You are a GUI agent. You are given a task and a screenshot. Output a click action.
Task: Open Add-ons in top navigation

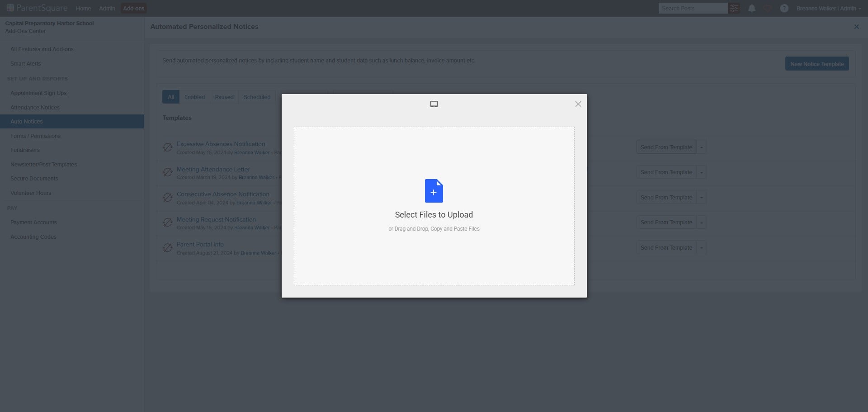pyautogui.click(x=134, y=8)
